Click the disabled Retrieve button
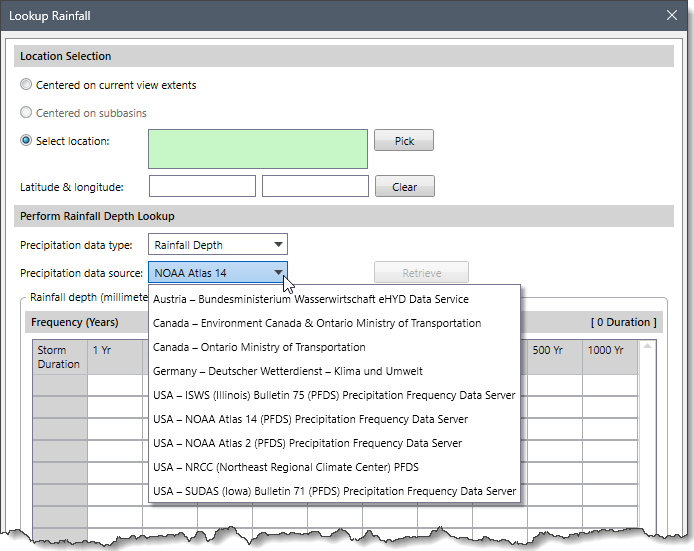Viewport: 694px width, 551px height. (x=421, y=273)
